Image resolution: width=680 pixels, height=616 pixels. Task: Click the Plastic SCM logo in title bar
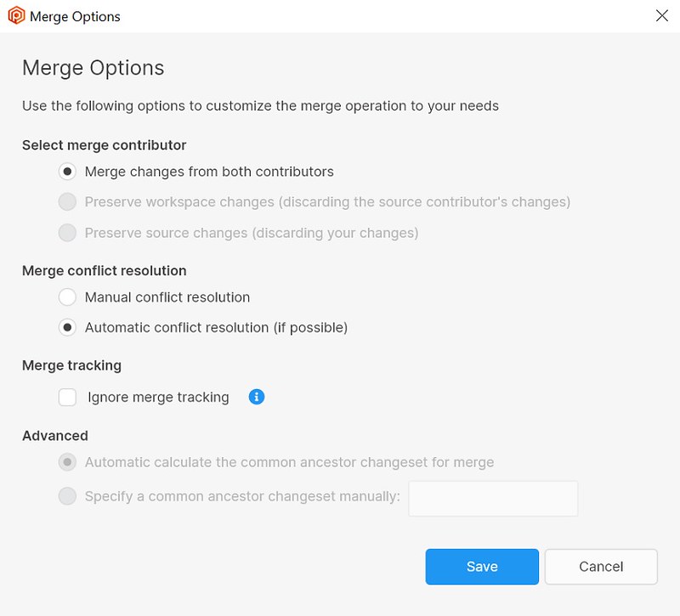pos(16,16)
